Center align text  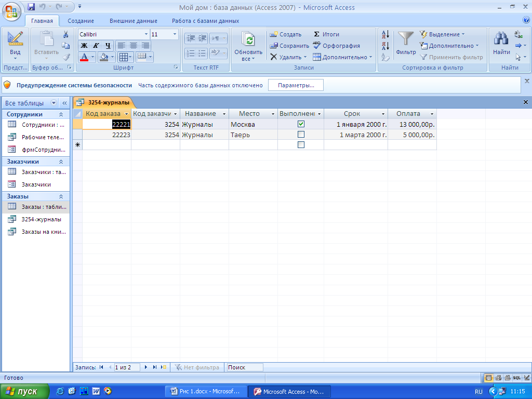click(134, 46)
